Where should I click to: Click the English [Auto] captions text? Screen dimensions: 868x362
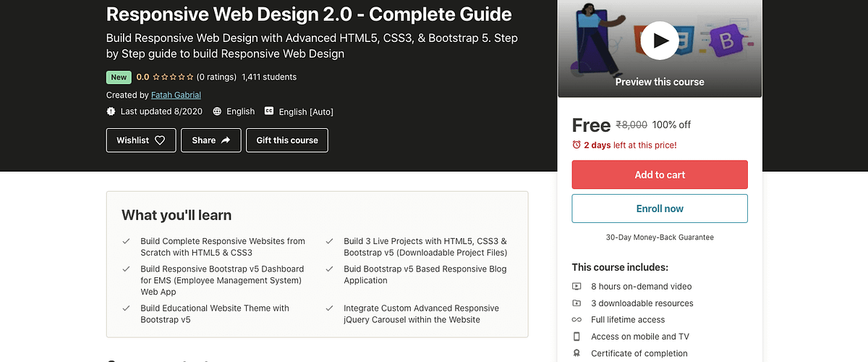pyautogui.click(x=306, y=111)
